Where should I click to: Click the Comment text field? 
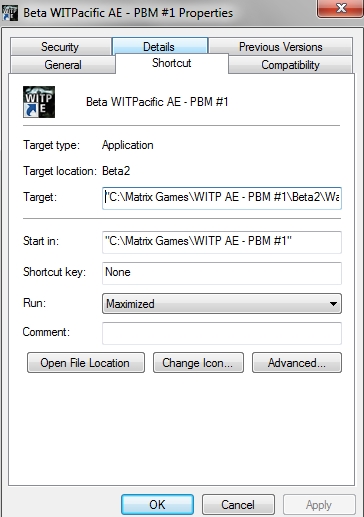click(222, 333)
